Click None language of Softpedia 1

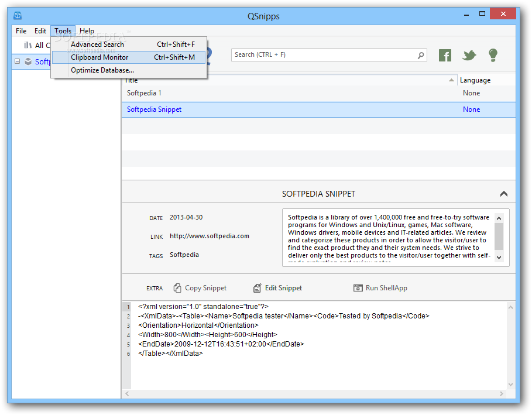pyautogui.click(x=471, y=93)
